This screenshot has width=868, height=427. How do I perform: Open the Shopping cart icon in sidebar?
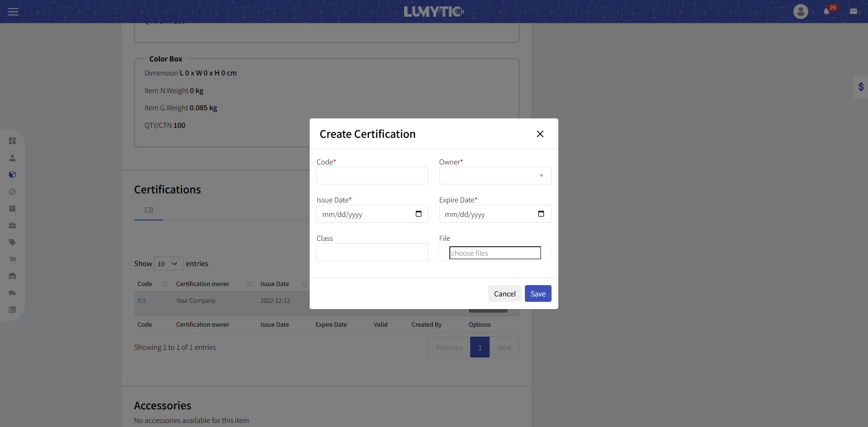(12, 259)
